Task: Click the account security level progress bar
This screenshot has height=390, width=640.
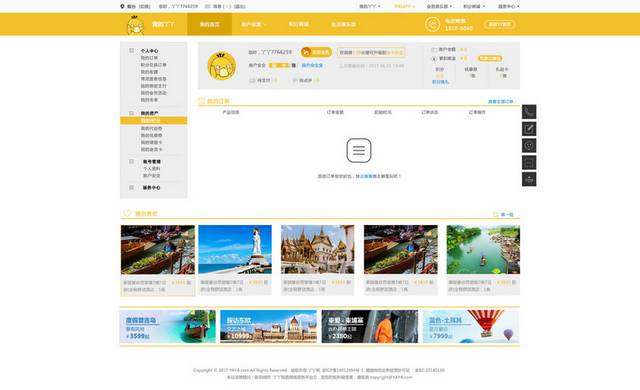Action: 282,65
